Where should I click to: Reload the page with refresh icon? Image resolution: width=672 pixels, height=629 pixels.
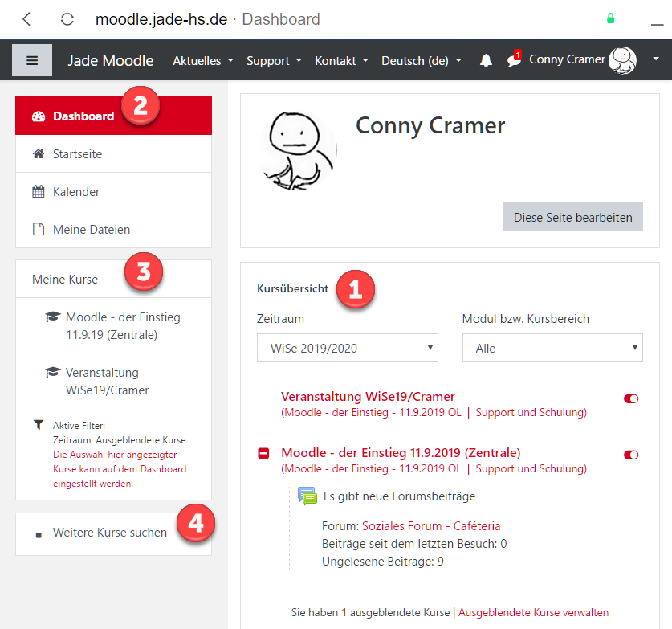tap(67, 19)
